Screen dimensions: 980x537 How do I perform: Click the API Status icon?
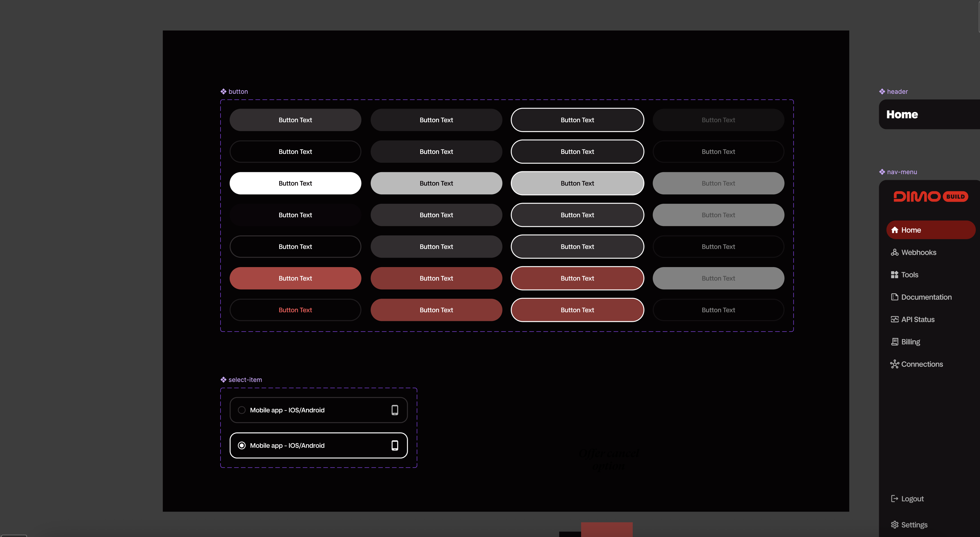[x=895, y=319]
